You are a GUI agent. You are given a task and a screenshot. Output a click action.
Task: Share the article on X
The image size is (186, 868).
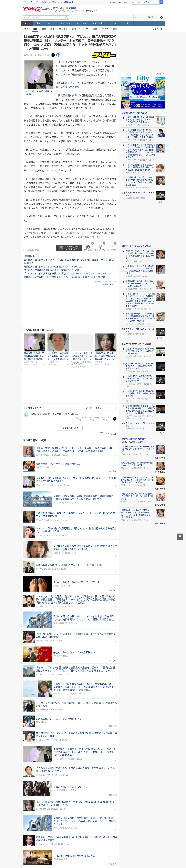[x=53, y=55]
